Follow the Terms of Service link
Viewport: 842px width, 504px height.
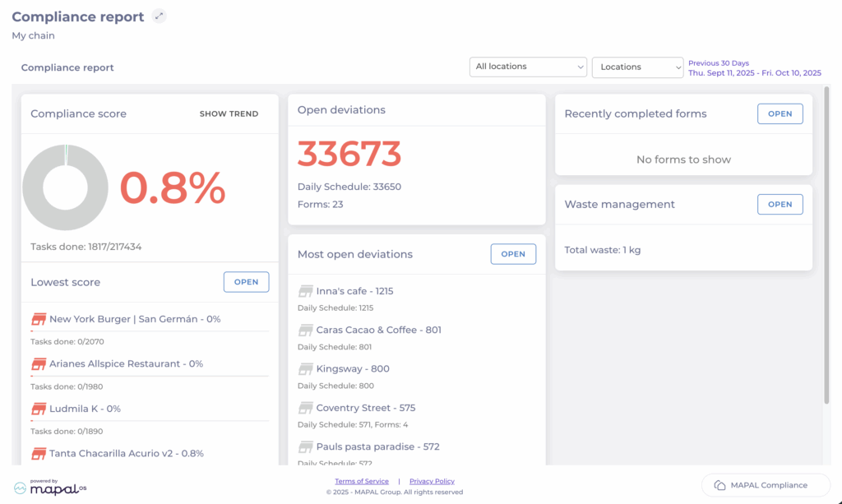[x=362, y=482]
